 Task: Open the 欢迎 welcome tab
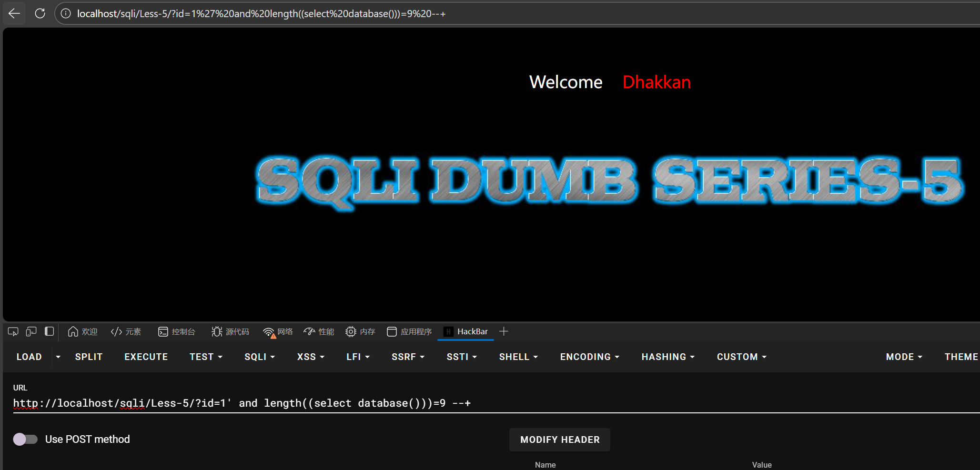82,331
